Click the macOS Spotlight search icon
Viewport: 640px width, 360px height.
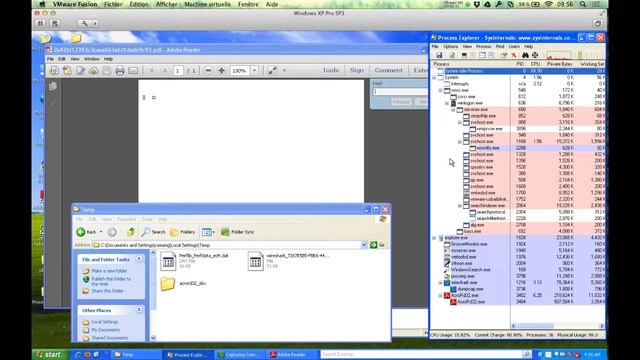click(583, 4)
